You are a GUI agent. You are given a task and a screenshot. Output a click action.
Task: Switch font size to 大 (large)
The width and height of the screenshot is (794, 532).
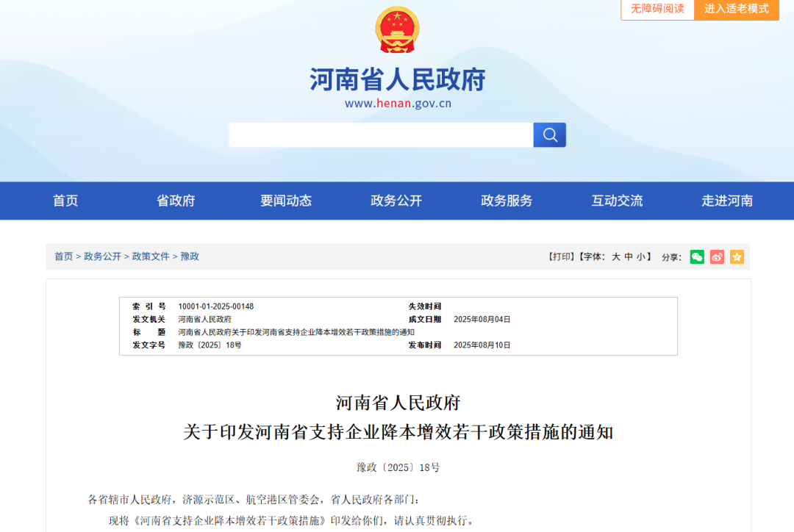tap(615, 257)
